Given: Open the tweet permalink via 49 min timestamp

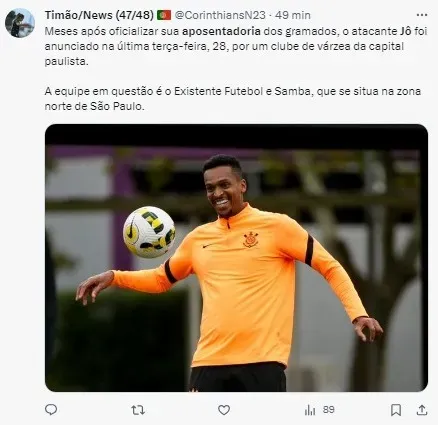Looking at the screenshot, I should click(293, 15).
